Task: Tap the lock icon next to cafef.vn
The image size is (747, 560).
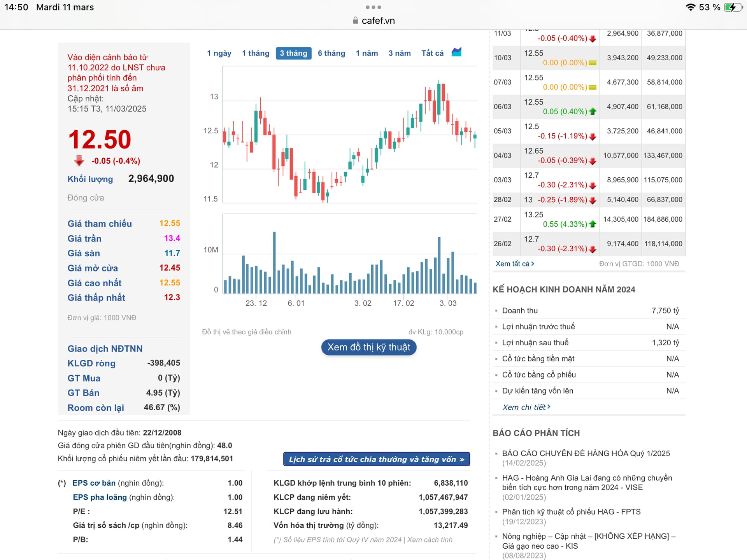Action: [355, 21]
